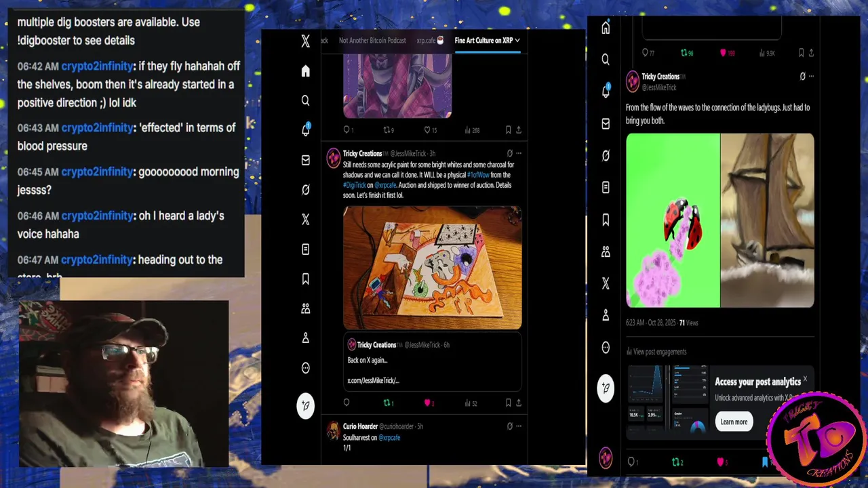Open More menu in the feed window sidebar
This screenshot has width=868, height=488.
[305, 368]
